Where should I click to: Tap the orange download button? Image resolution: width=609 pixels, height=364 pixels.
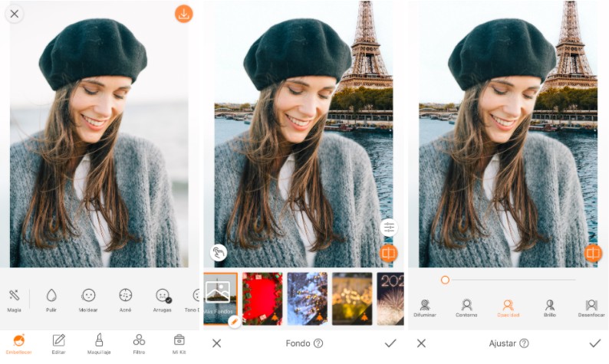(184, 14)
